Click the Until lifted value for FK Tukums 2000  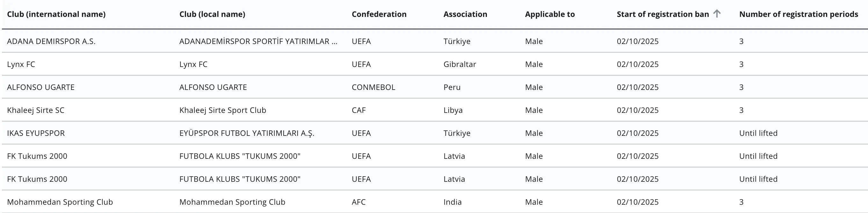coord(758,156)
